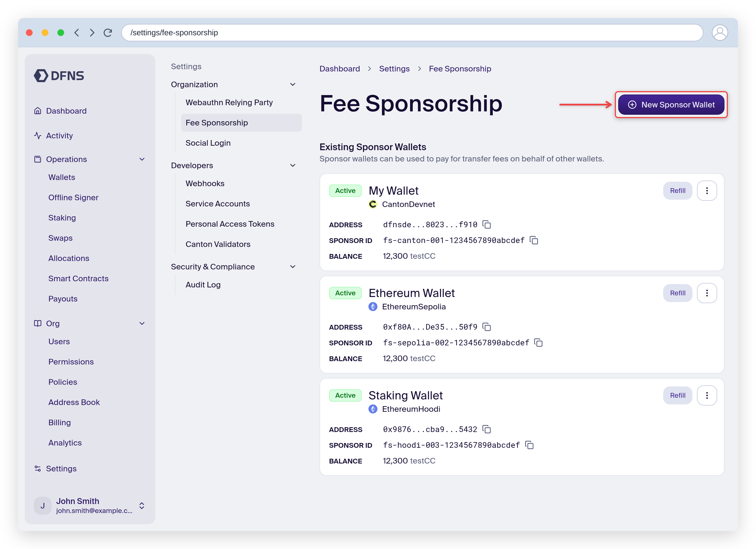The image size is (756, 549).
Task: Open Permissions under Org
Action: 71,362
